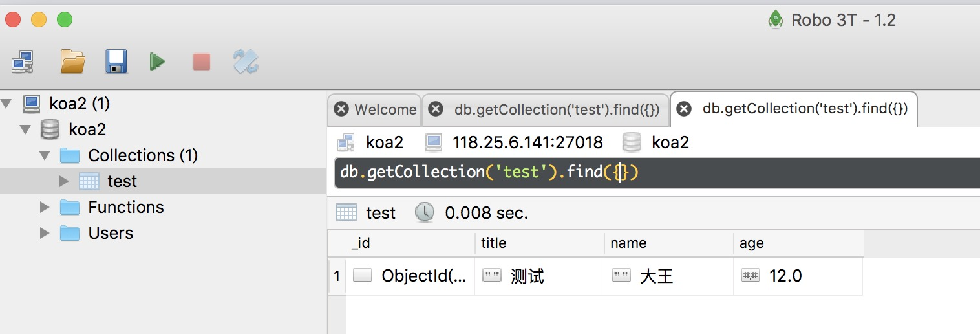Click the Connect to server toolbar icon
Image resolution: width=980 pixels, height=334 pixels.
(22, 62)
